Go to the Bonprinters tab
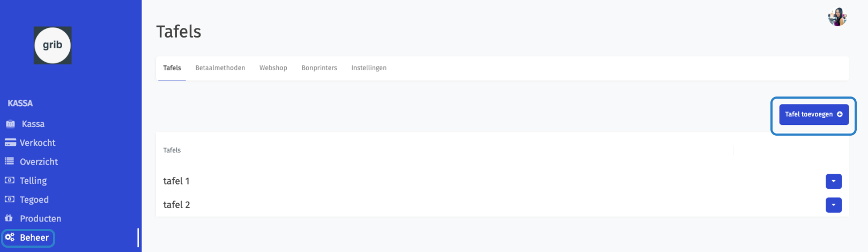 (x=319, y=68)
